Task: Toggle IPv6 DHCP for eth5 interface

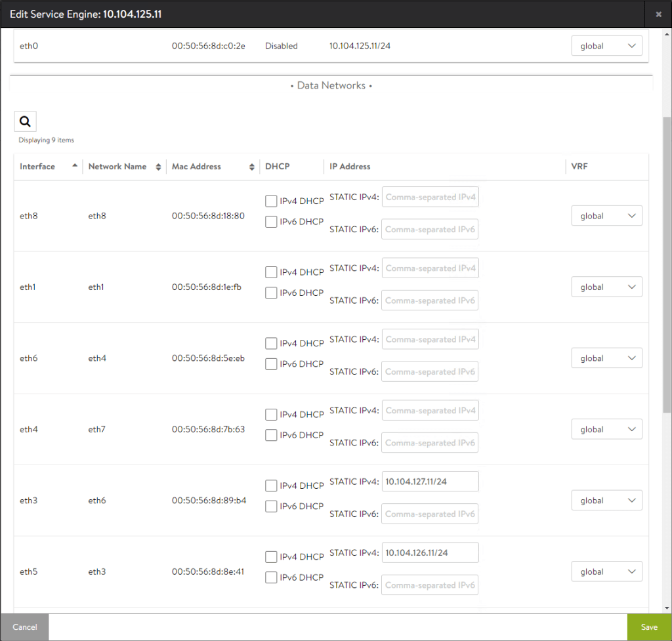Action: click(271, 577)
